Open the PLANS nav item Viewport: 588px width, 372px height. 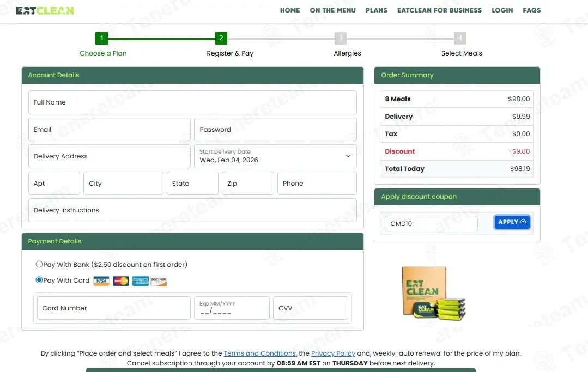tap(377, 10)
